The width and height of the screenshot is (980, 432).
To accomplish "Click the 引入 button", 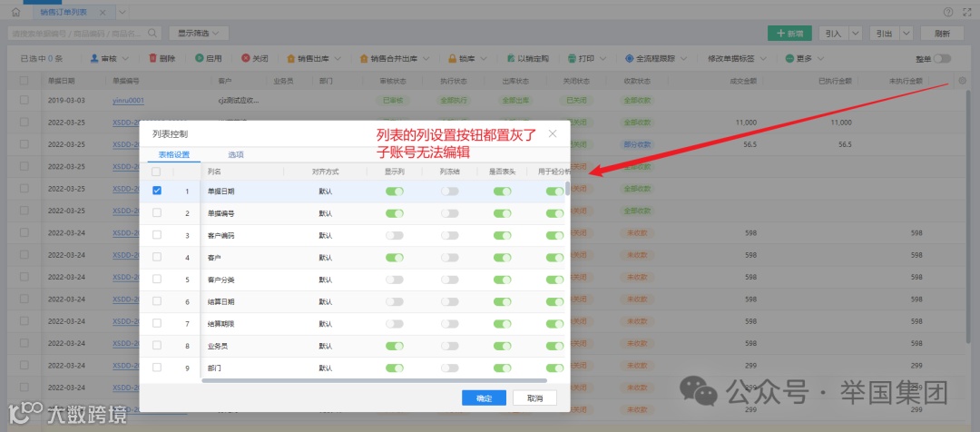I will (x=834, y=34).
